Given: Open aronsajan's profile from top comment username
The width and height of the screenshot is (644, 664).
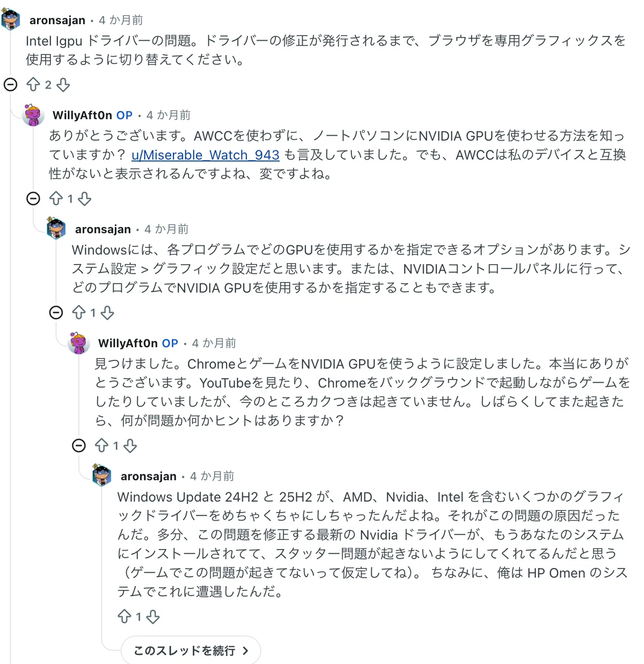Looking at the screenshot, I should pos(57,20).
